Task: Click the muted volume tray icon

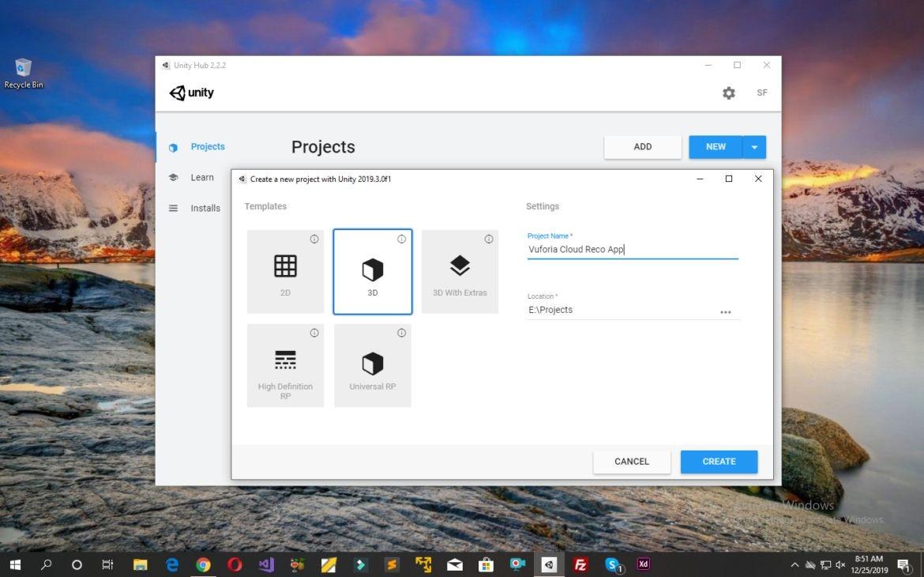Action: pyautogui.click(x=841, y=565)
